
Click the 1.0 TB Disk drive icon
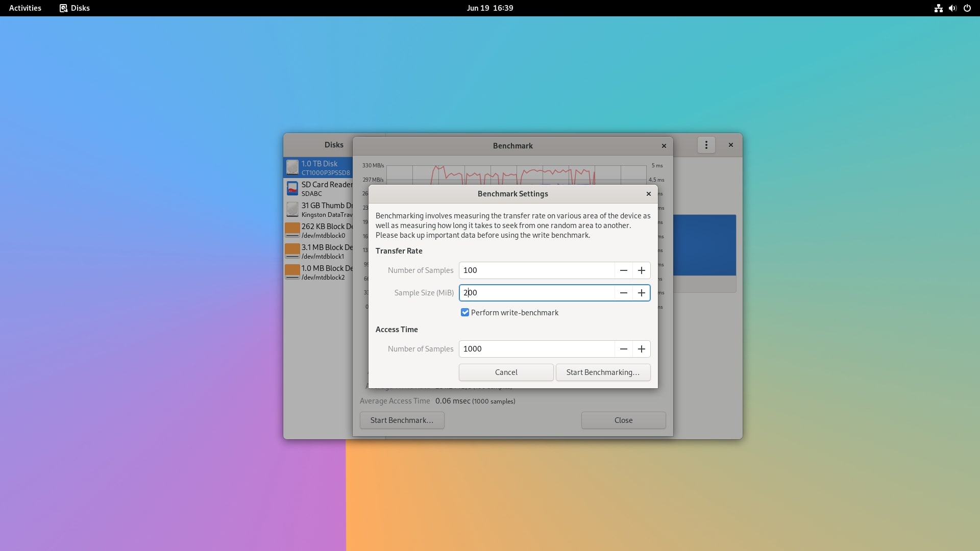(x=292, y=167)
